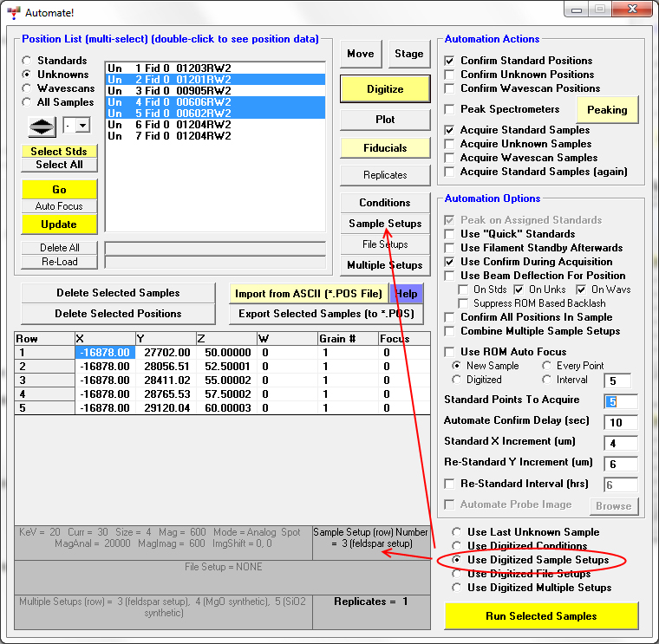Enable Peak Spectrometers checkbox
The image size is (659, 644).
[x=450, y=109]
